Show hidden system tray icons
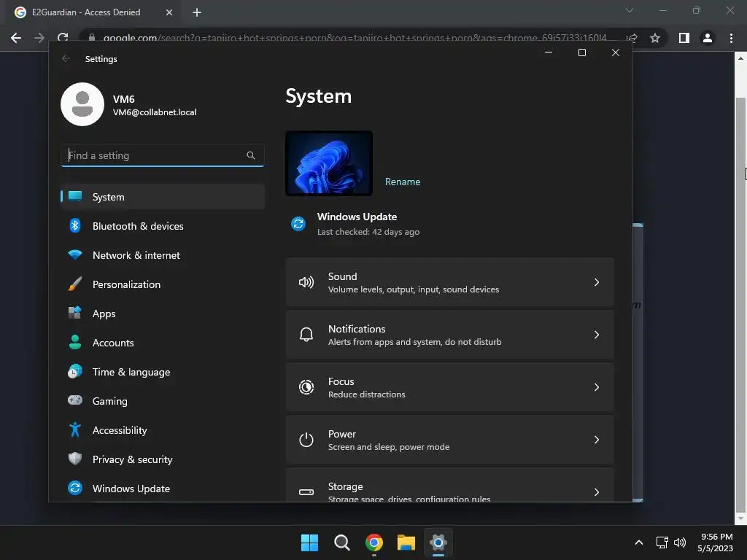747x560 pixels. coord(639,542)
